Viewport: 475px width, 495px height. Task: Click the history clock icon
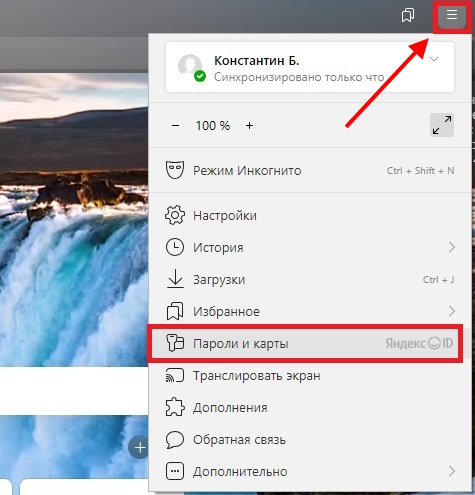coord(175,247)
